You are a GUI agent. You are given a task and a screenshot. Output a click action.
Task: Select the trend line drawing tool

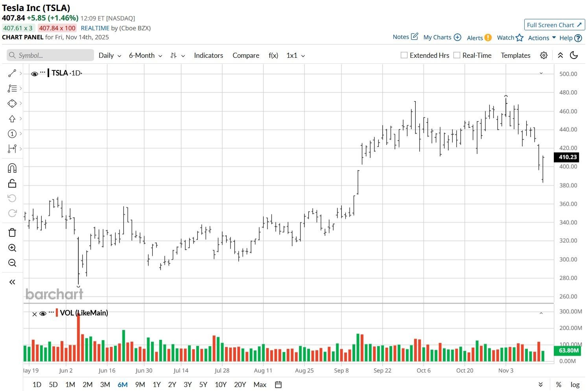point(12,74)
